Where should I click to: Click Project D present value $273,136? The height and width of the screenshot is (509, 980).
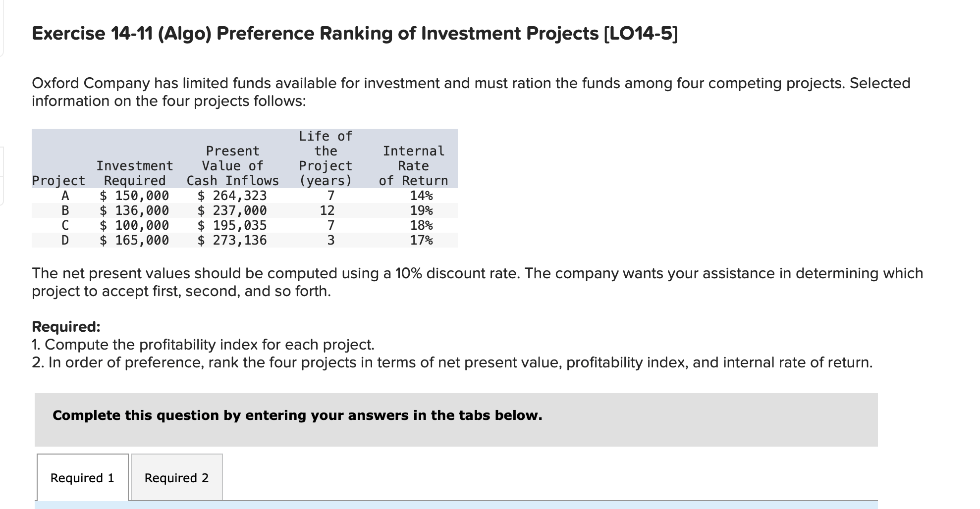pyautogui.click(x=232, y=240)
